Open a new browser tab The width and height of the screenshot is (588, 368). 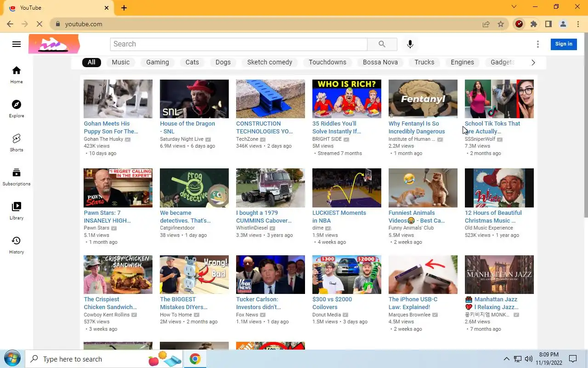124,8
